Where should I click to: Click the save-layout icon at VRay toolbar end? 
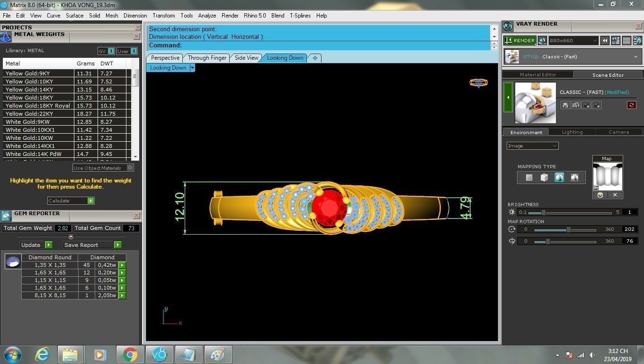[x=636, y=41]
